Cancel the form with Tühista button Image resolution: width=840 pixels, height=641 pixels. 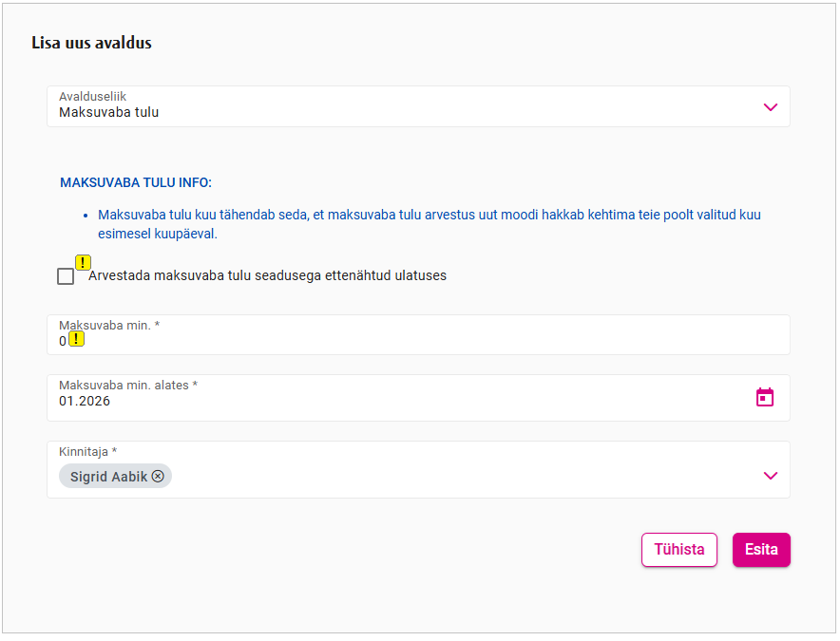click(x=678, y=550)
